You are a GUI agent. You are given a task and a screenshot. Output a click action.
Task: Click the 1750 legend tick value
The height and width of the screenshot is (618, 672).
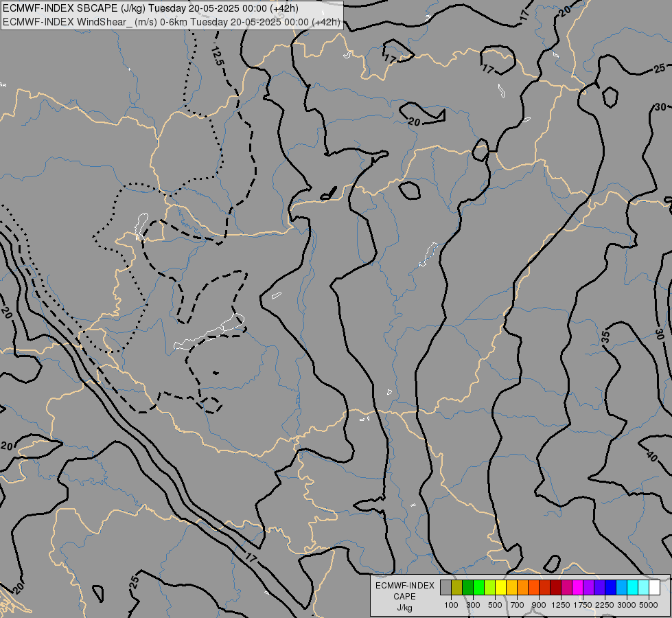[x=583, y=605]
